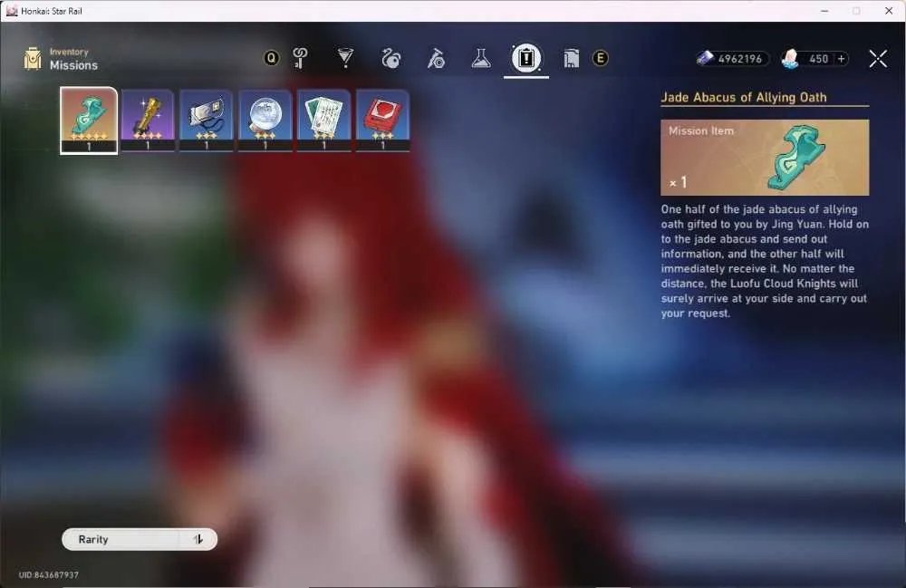
Task: Open the document pages tab beside E
Action: pyautogui.click(x=571, y=58)
